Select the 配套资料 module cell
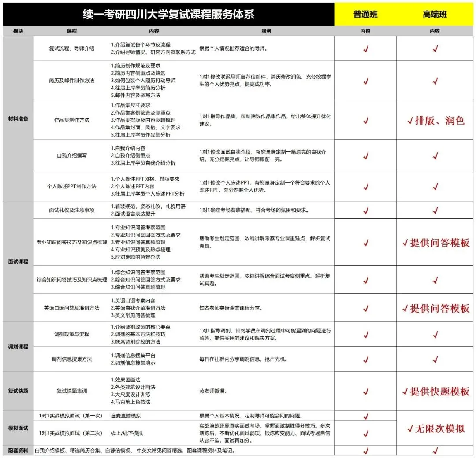Screen dimensions: 476x458 [18, 451]
